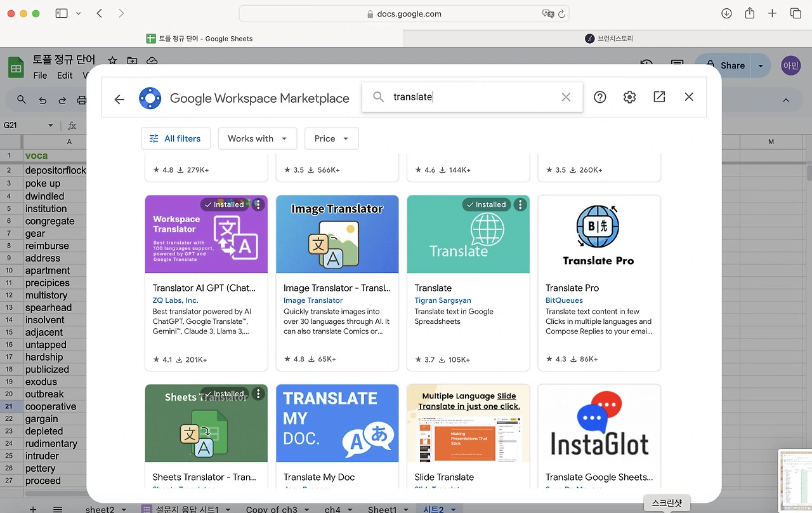Viewport: 812px width, 513px height.
Task: Open the Slide Translate app thumbnail
Action: [x=468, y=423]
